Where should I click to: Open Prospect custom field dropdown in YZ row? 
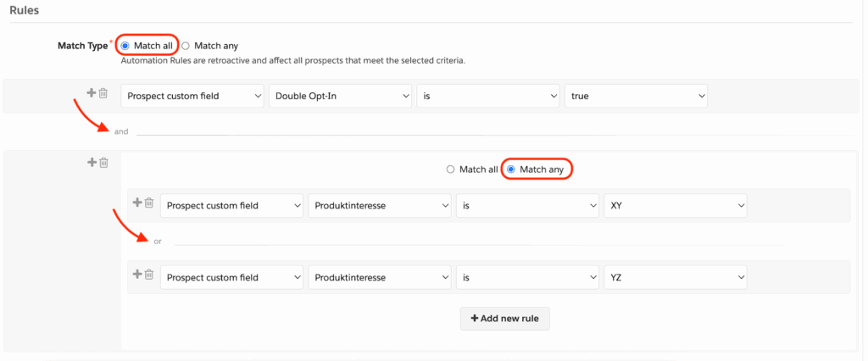pos(232,277)
